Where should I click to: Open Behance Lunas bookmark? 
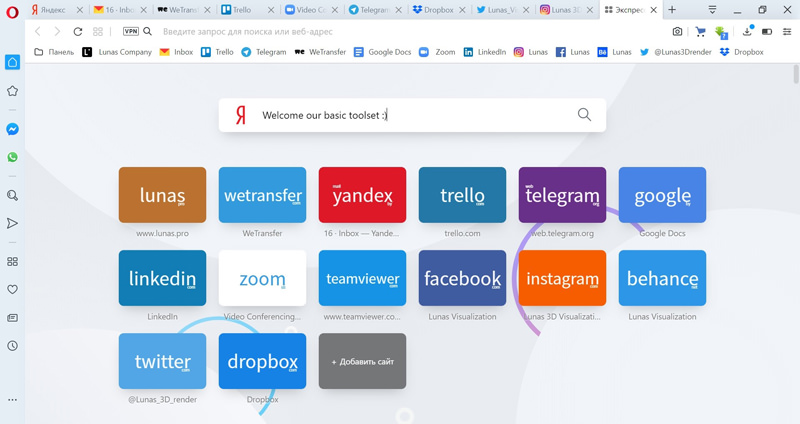(x=614, y=52)
